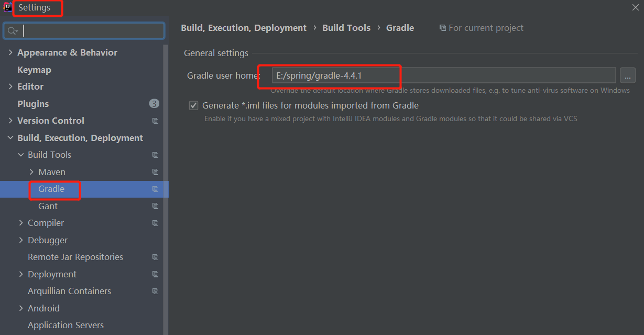Click the Gradle breadcrumb label
Image resolution: width=644 pixels, height=335 pixels.
400,28
